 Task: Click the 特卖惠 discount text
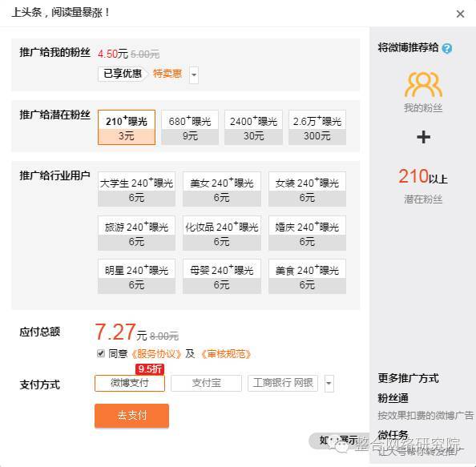pos(167,74)
